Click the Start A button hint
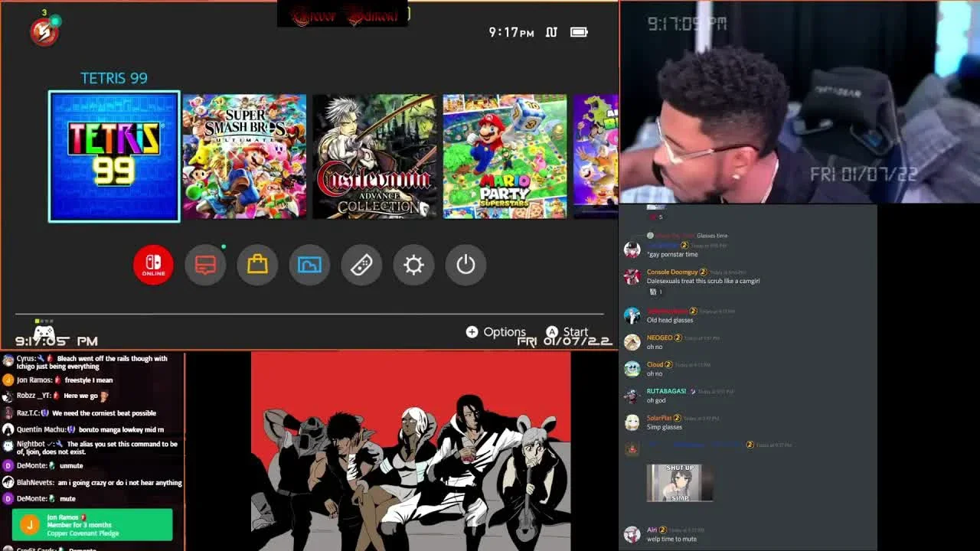Screen dimensions: 980x551 pyautogui.click(x=567, y=332)
